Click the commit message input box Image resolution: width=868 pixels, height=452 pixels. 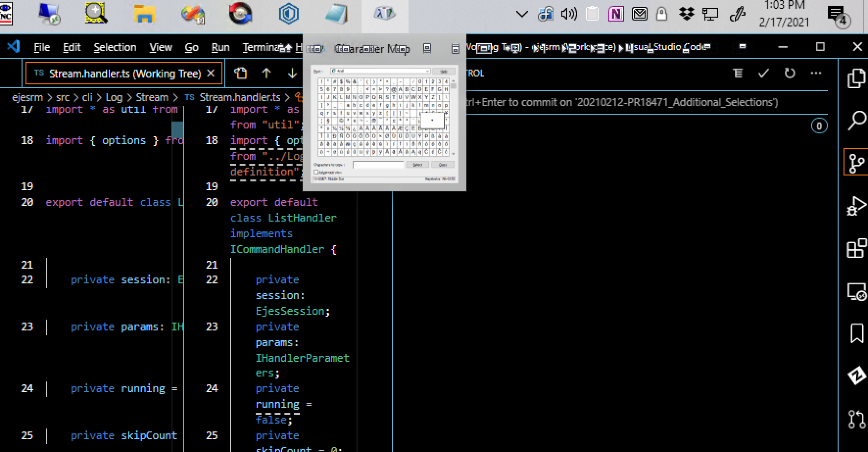point(637,102)
